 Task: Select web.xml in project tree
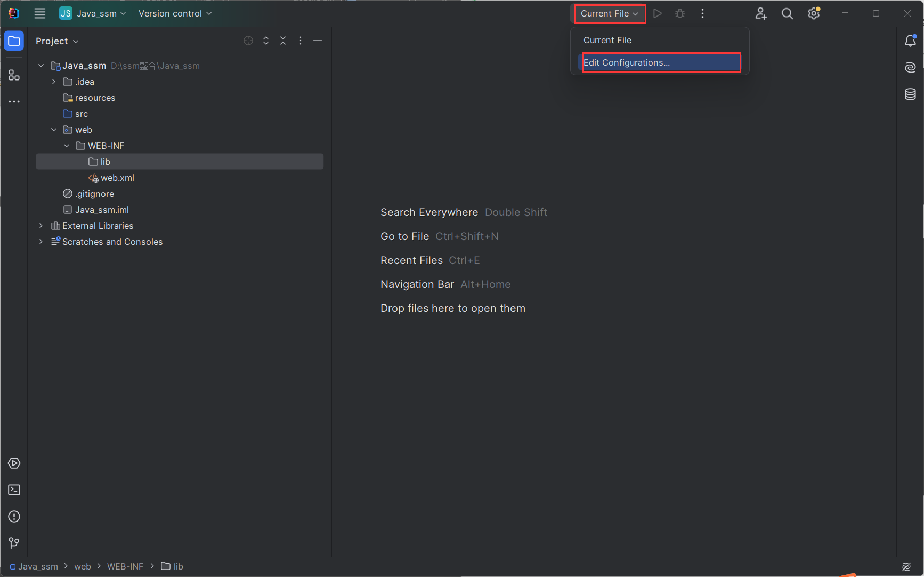(x=117, y=178)
